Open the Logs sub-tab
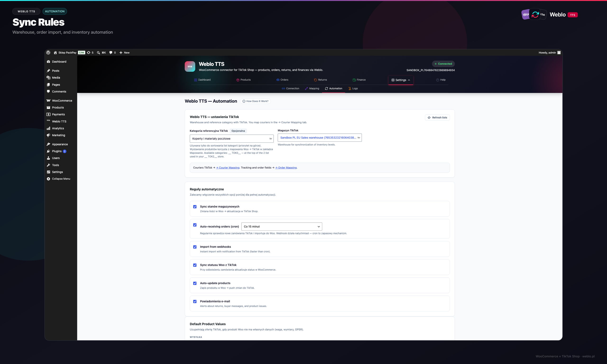This screenshot has height=364, width=607. 353,89
